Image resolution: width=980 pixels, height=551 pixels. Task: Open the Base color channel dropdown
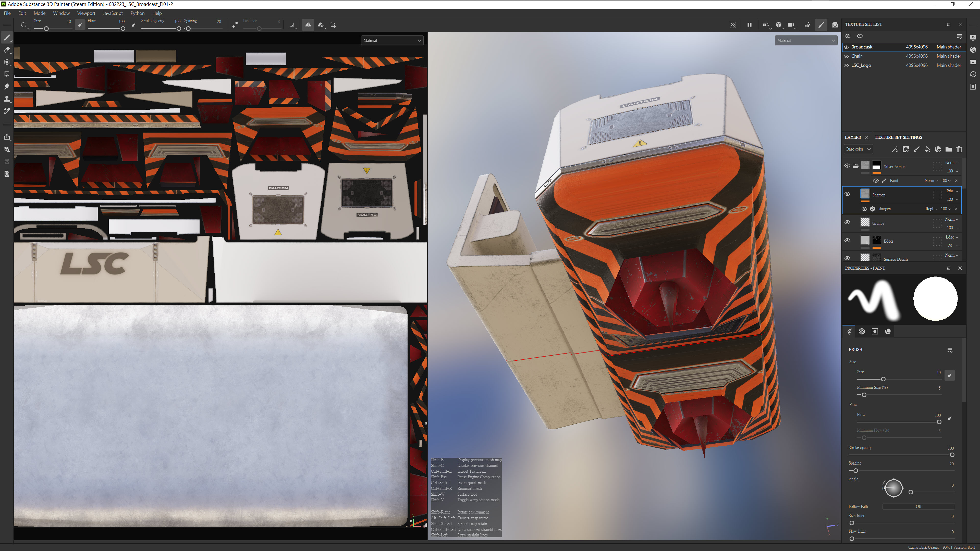click(858, 149)
